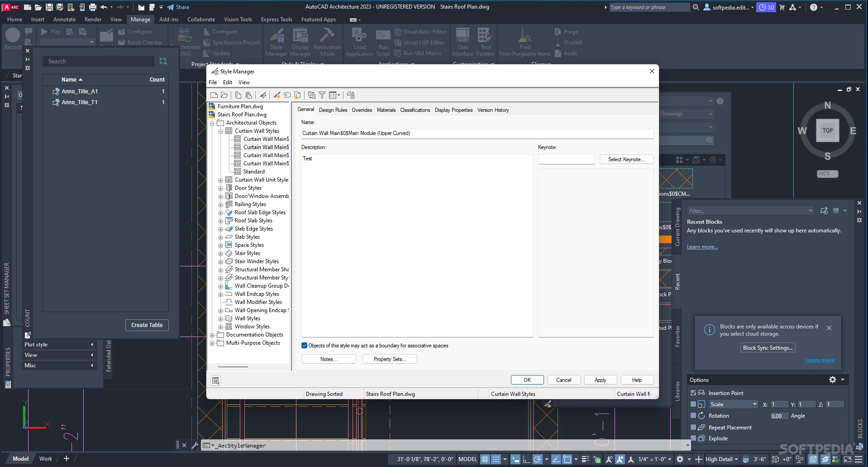Click OK button in Style Manager
The image size is (868, 467).
coord(527,380)
